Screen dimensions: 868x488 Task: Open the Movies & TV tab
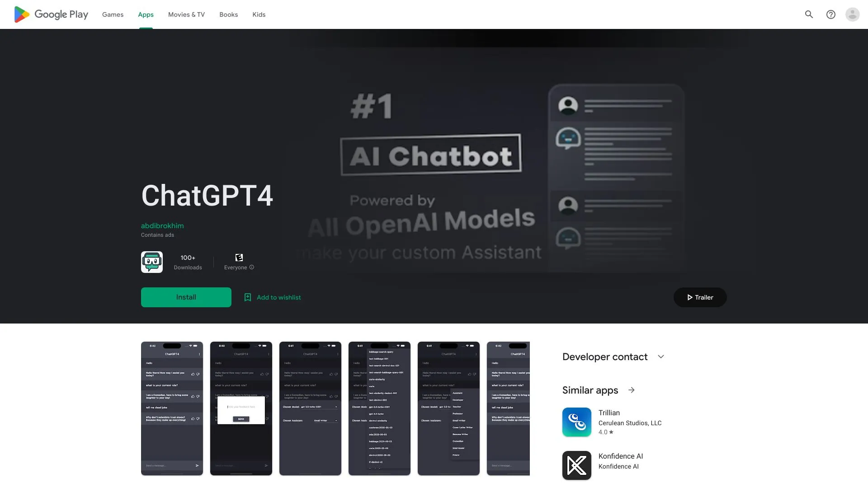(186, 14)
